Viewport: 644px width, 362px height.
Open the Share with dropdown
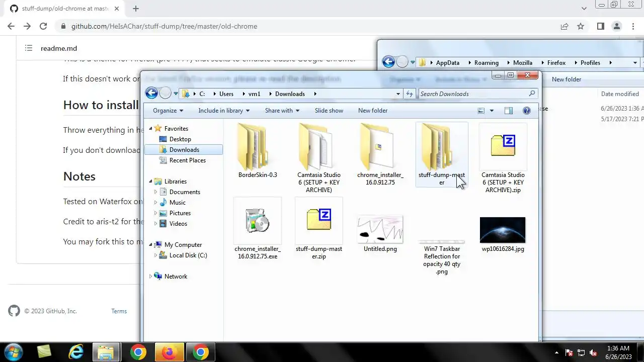(x=282, y=111)
